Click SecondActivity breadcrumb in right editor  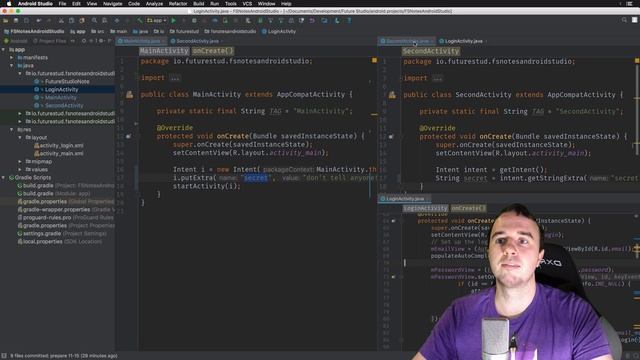[431, 51]
